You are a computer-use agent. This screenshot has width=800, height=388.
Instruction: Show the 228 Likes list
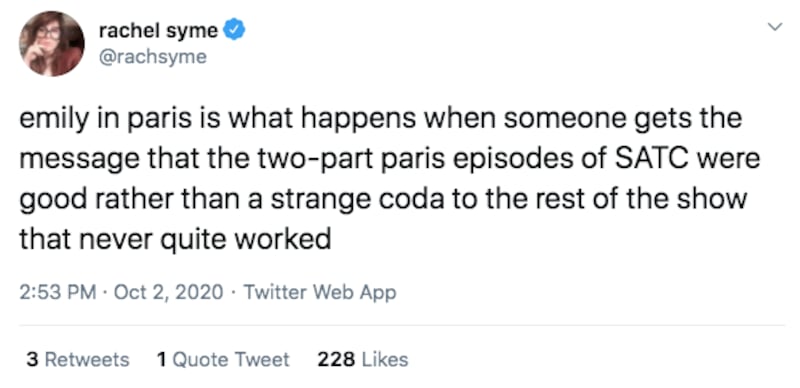point(363,359)
